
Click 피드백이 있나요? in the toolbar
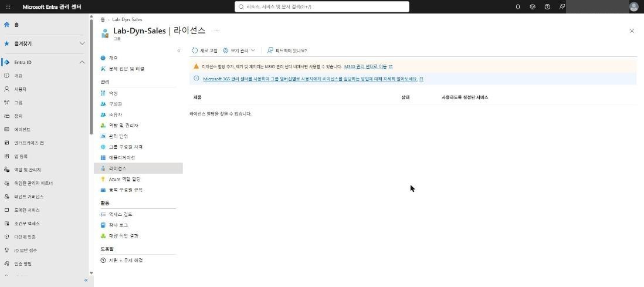[x=287, y=50]
